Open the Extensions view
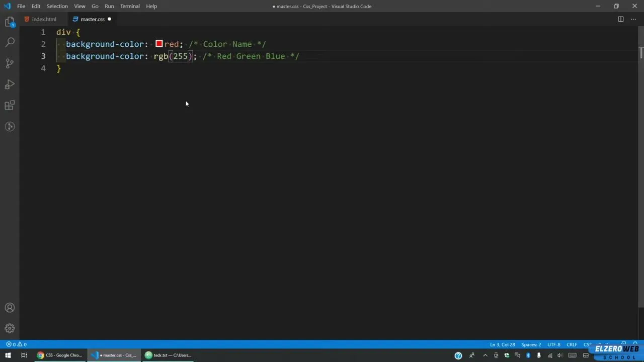Screen dimensions: 644x362 (10, 105)
